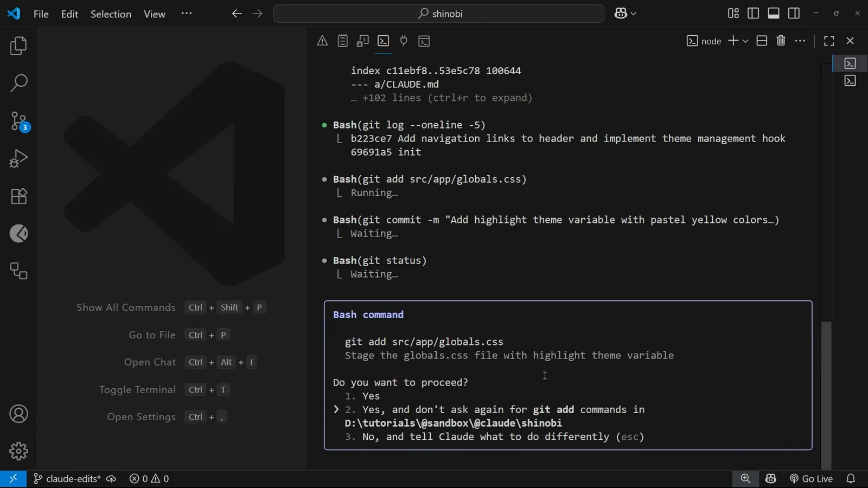
Task: Open the last panel tab icon
Action: click(424, 41)
